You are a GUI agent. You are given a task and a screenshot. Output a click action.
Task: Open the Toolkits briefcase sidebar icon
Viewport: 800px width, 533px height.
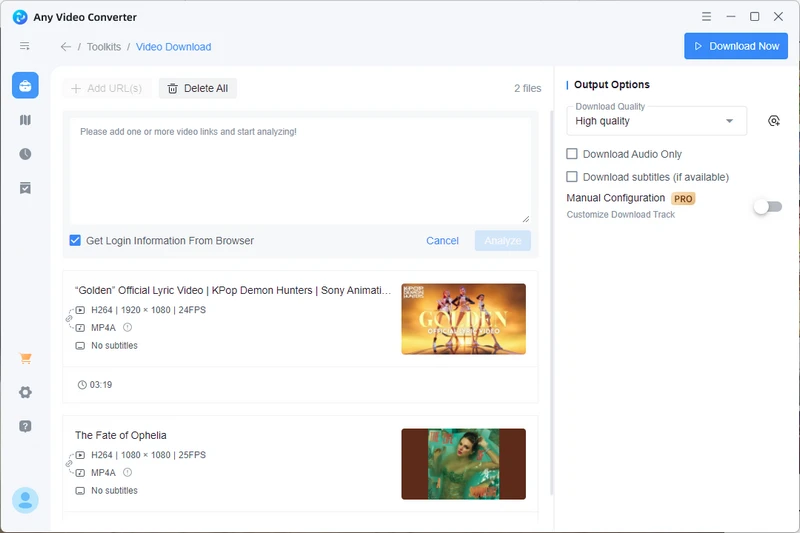click(25, 85)
